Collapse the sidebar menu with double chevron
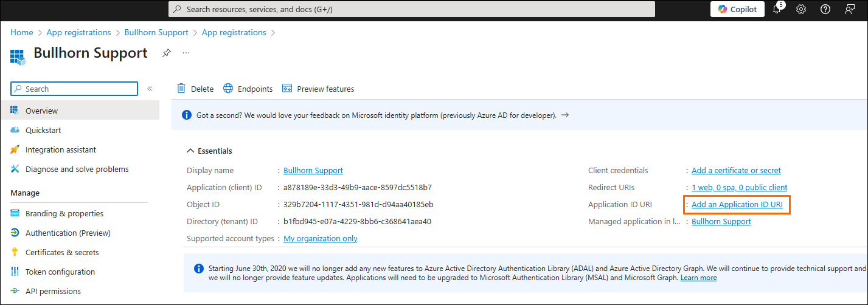This screenshot has width=868, height=305. pos(150,89)
